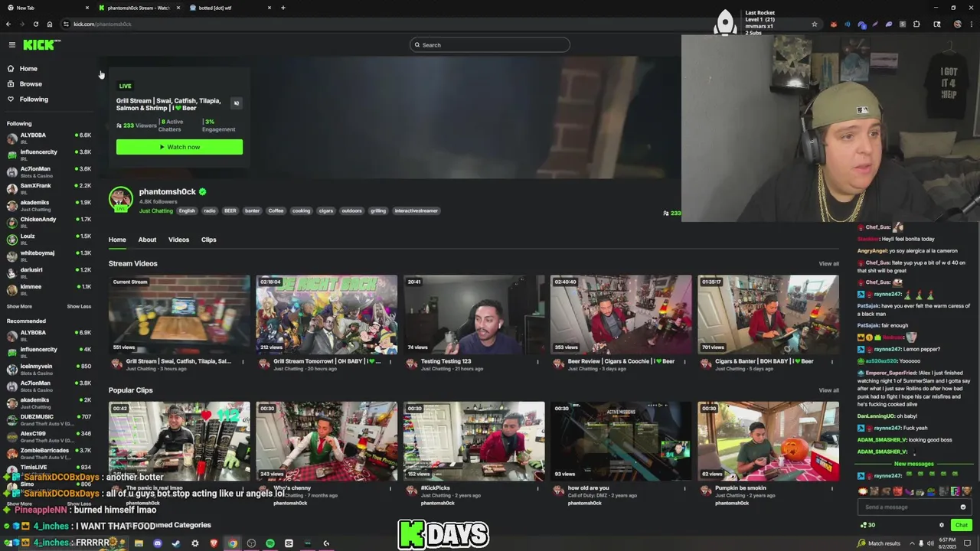The width and height of the screenshot is (980, 551).
Task: Click the browser home icon
Action: pos(50,24)
